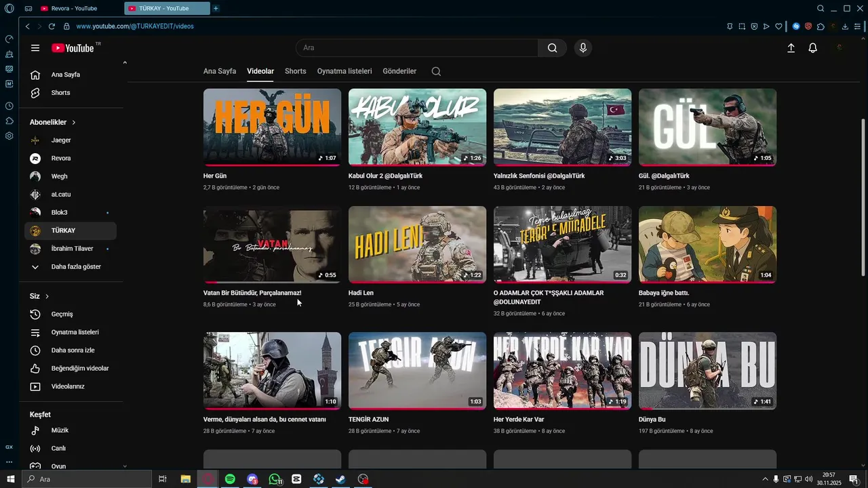
Task: Click the browser address bar URL
Action: pyautogui.click(x=135, y=26)
